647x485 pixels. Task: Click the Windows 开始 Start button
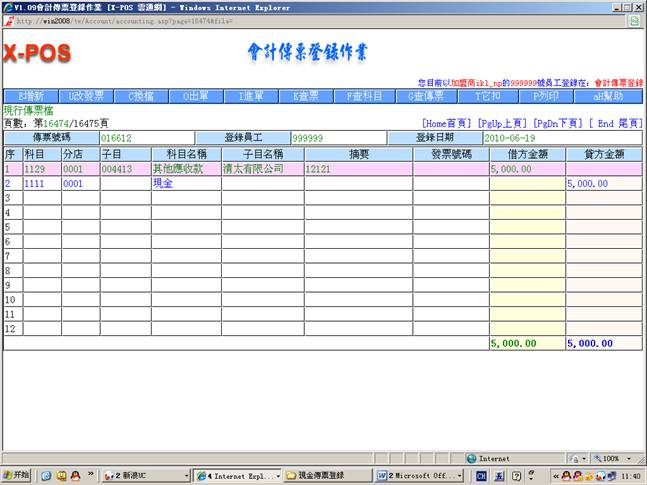pos(18,475)
